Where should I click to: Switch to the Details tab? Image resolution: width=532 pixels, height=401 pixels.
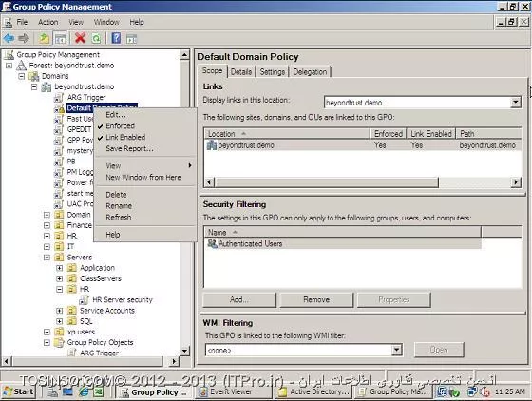pyautogui.click(x=241, y=72)
